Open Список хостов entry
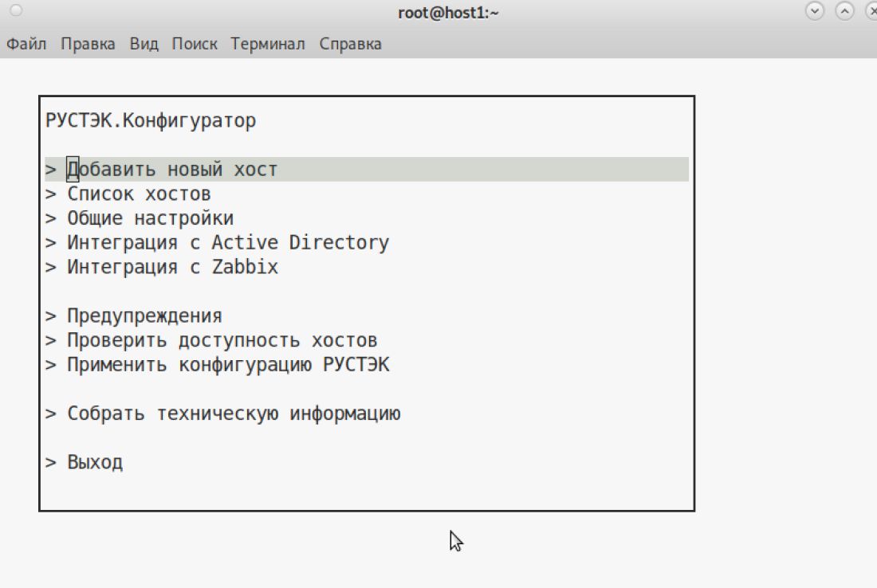Viewport: 877px width, 588px height. tap(139, 194)
